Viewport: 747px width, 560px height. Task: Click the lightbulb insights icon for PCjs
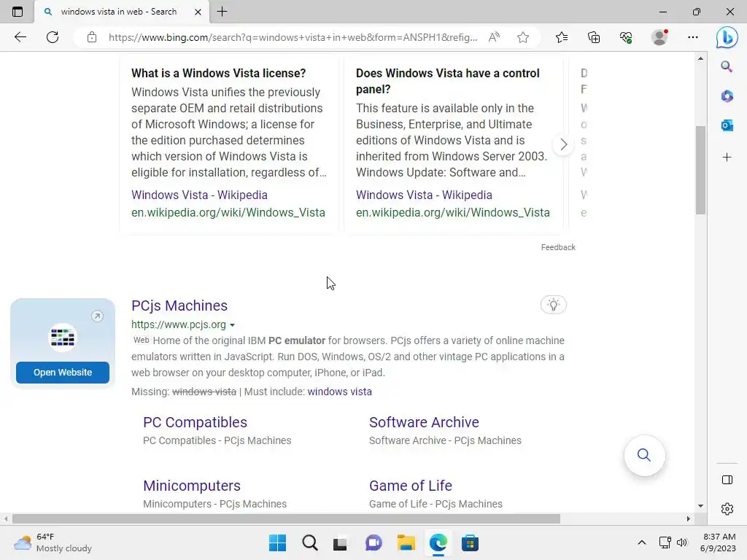[x=553, y=305]
